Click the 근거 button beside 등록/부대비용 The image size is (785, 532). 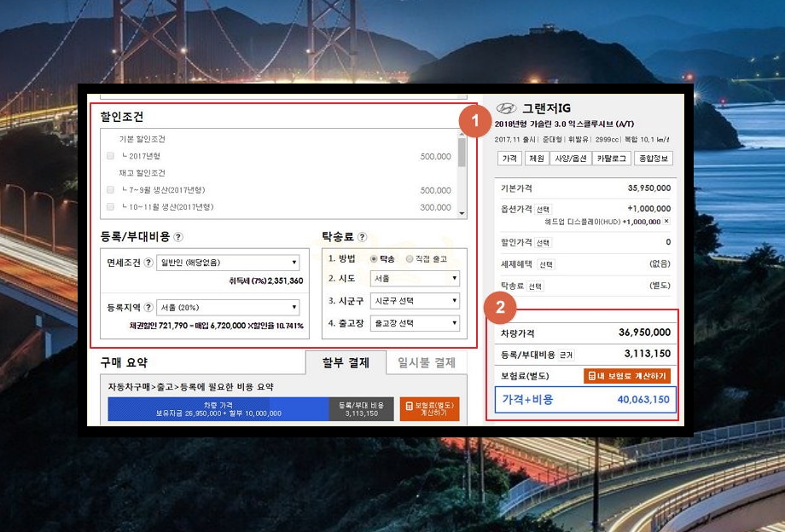[567, 355]
